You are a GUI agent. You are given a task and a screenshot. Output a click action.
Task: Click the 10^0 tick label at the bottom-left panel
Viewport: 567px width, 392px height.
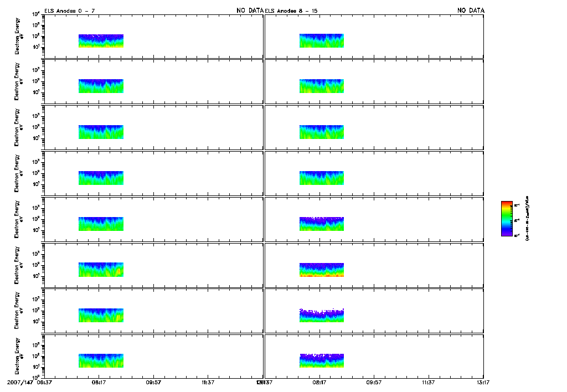click(x=36, y=377)
